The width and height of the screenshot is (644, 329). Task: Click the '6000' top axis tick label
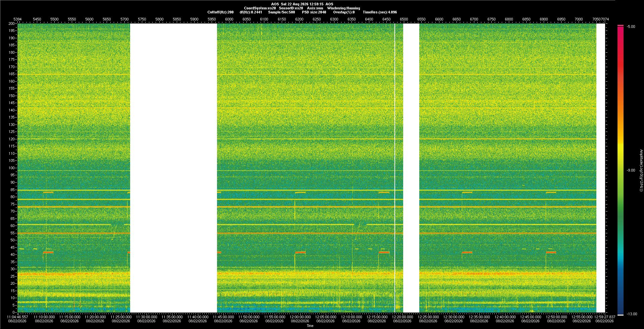pos(229,19)
